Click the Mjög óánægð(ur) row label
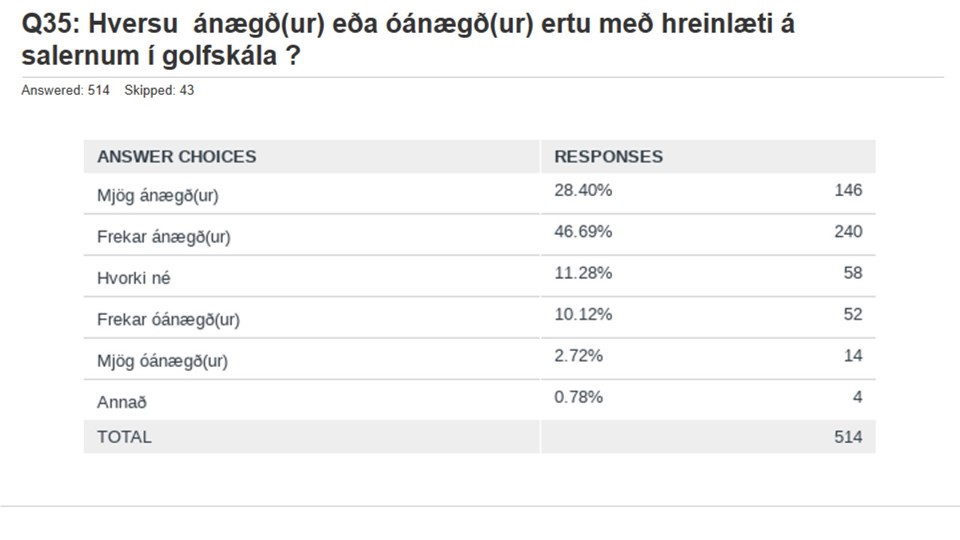Image resolution: width=960 pixels, height=540 pixels. pos(162,361)
